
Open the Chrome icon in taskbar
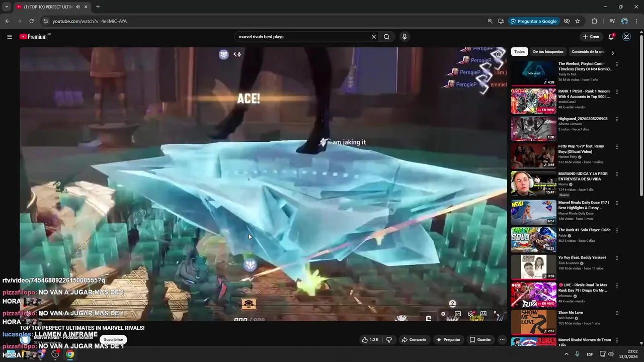coord(70,354)
